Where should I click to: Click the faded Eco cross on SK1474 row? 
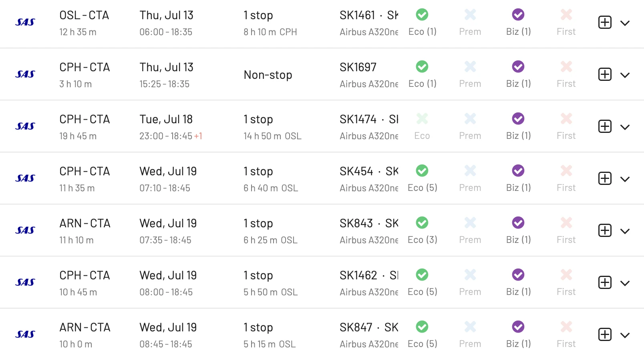(x=422, y=119)
